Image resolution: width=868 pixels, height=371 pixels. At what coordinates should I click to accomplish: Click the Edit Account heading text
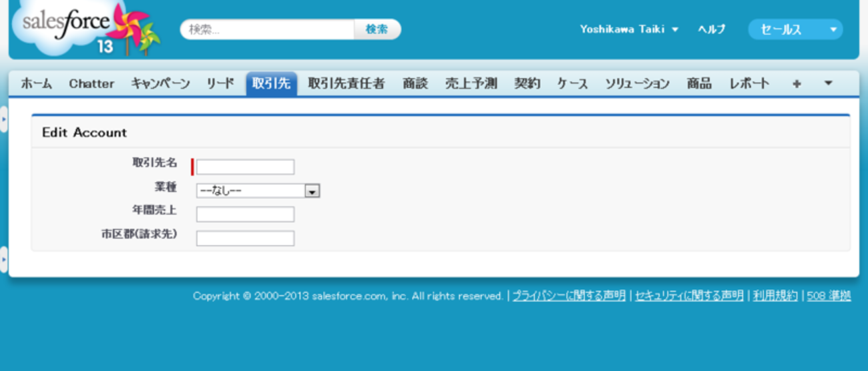click(x=84, y=133)
